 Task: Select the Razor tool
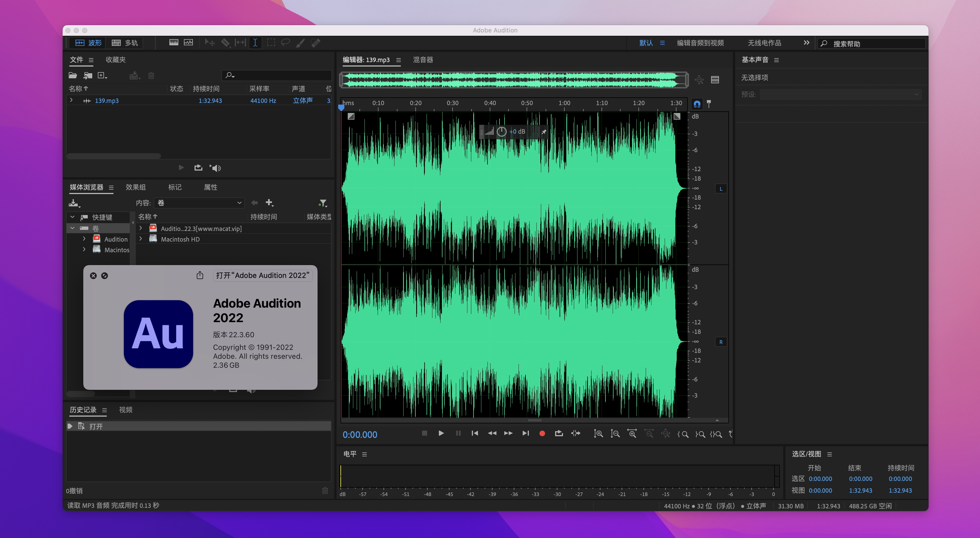click(225, 43)
